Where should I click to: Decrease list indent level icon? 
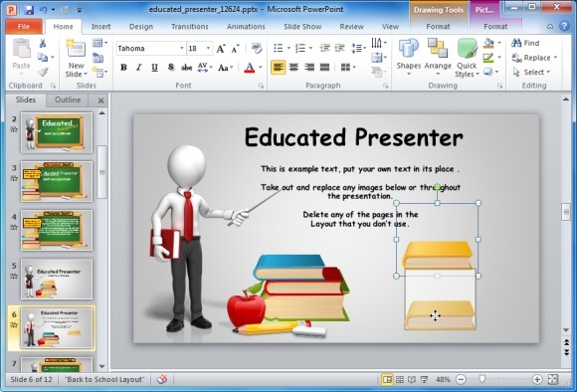[324, 48]
